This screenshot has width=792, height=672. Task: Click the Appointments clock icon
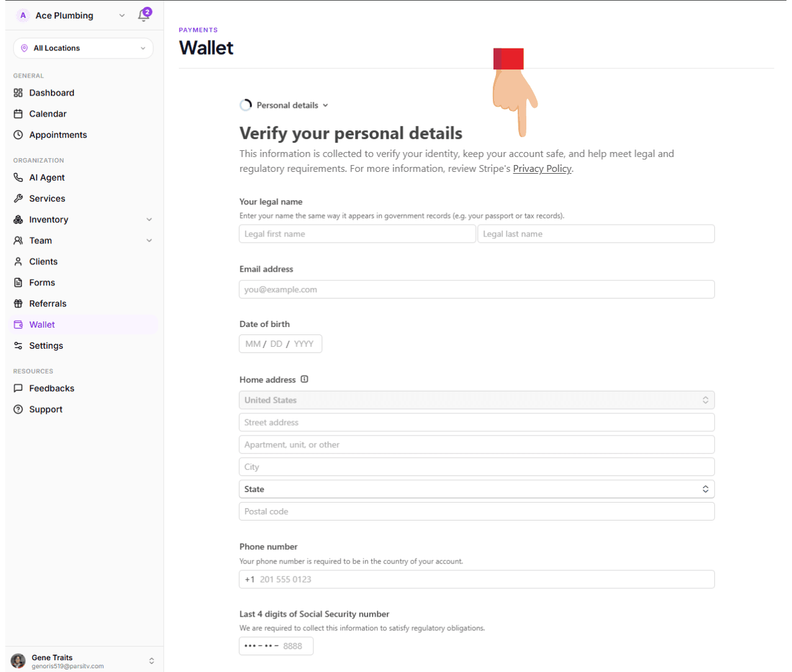(19, 135)
